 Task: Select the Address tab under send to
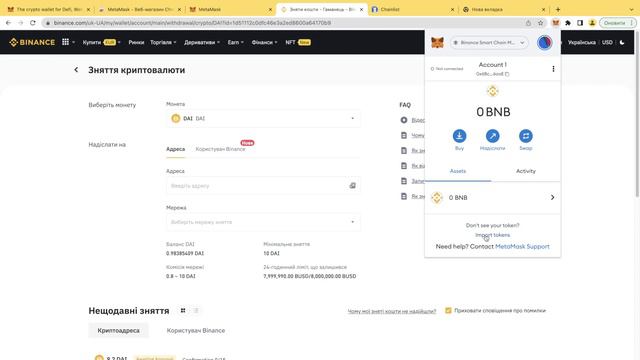tap(176, 149)
